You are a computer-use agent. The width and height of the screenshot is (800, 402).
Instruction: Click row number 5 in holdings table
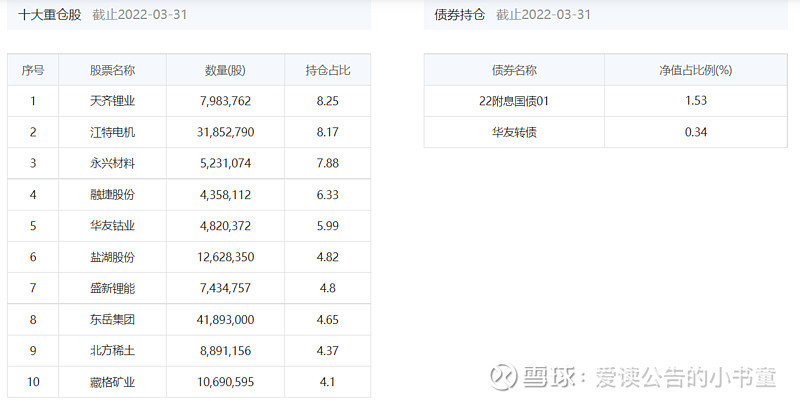click(x=33, y=225)
